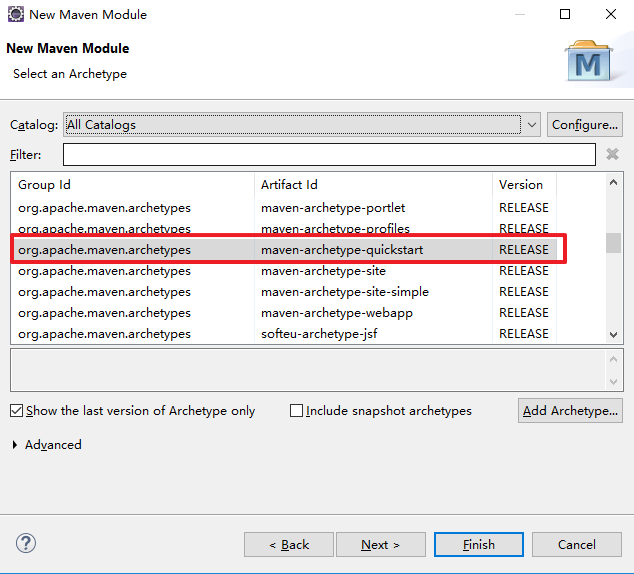Clear the filter with the X icon

click(x=612, y=154)
